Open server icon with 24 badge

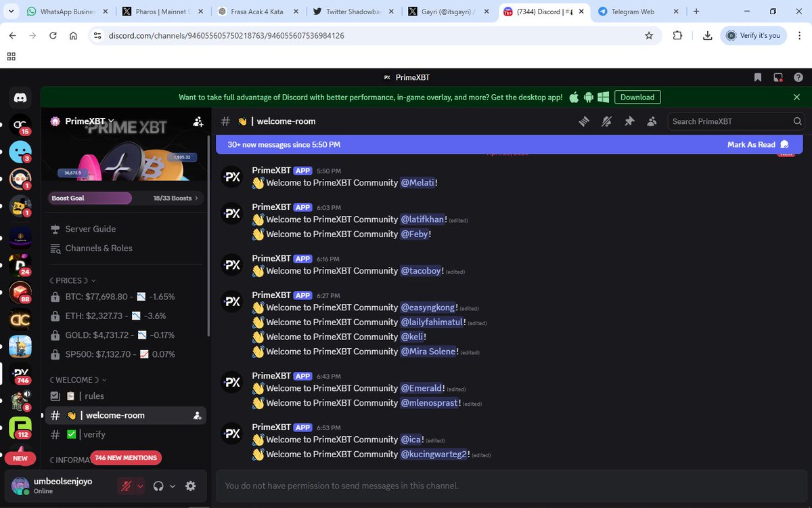click(20, 264)
